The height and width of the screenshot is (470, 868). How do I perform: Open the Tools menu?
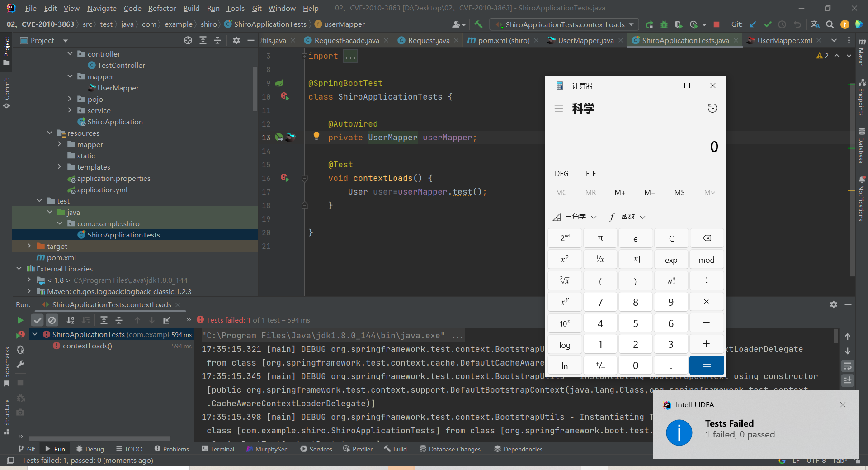pyautogui.click(x=235, y=8)
